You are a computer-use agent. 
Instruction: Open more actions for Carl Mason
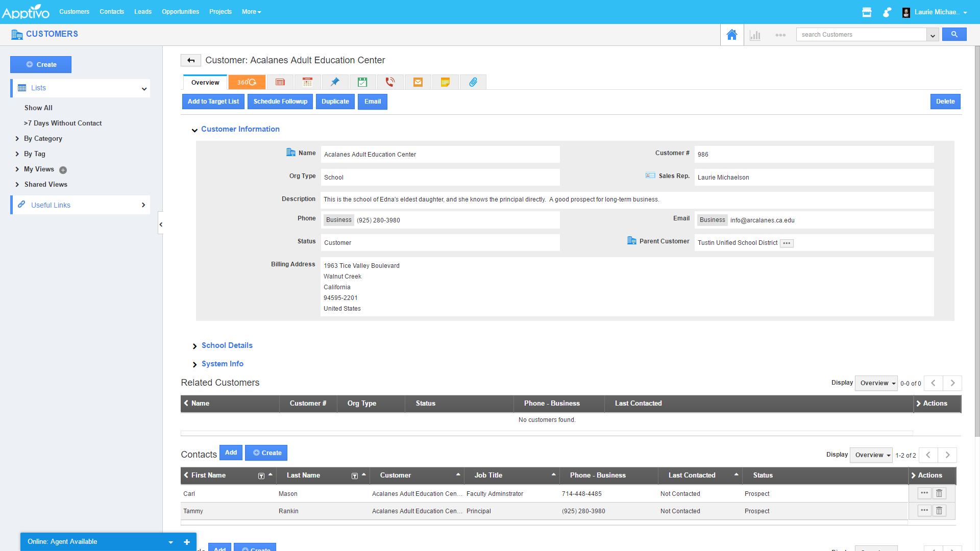click(924, 493)
